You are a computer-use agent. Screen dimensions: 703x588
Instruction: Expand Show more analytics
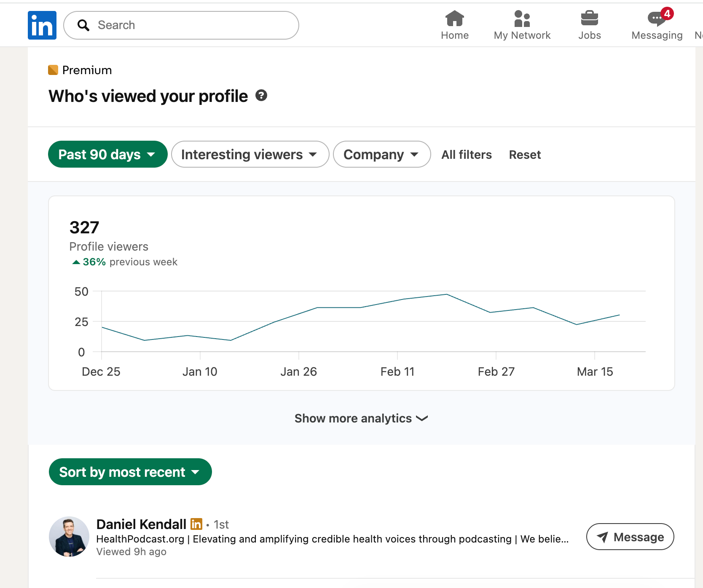[x=361, y=418]
